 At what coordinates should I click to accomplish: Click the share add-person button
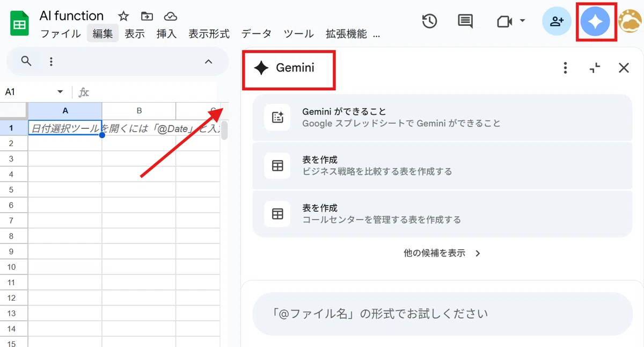coord(557,21)
